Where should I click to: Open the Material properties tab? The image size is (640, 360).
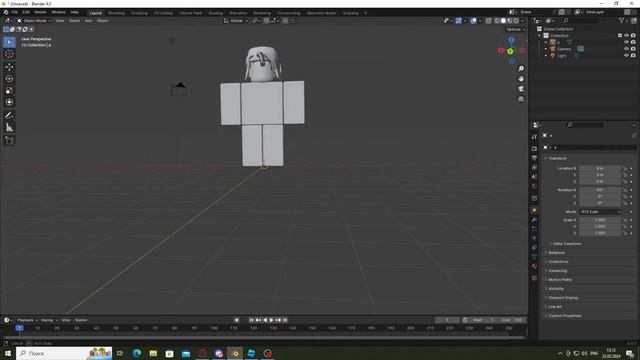[x=534, y=266]
